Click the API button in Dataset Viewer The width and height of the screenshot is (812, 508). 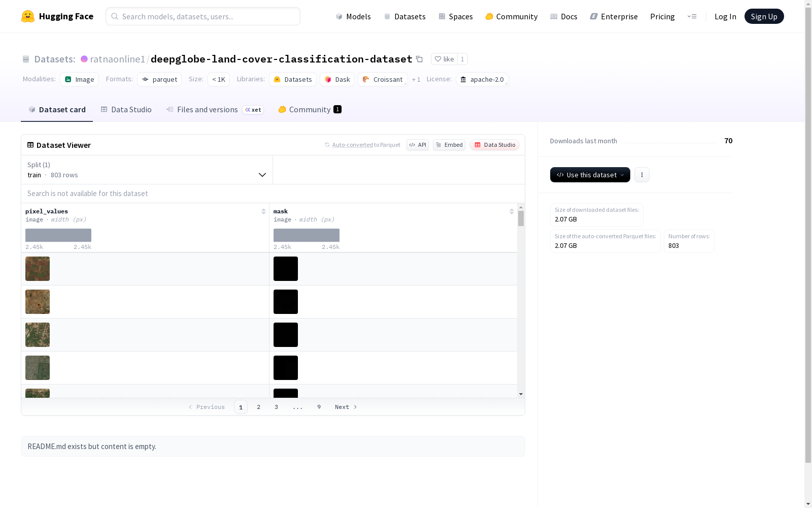[417, 145]
